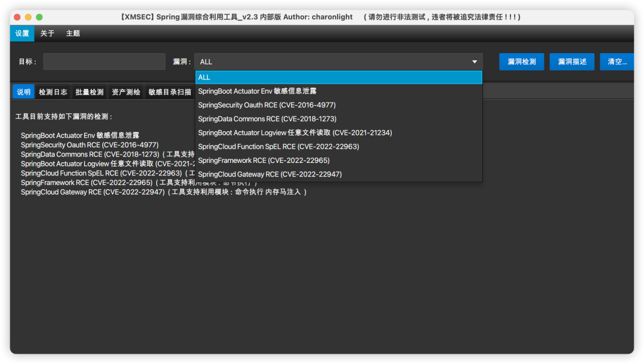Image resolution: width=644 pixels, height=364 pixels.
Task: Collapse the 漏洞 combo box arrow
Action: pyautogui.click(x=475, y=61)
